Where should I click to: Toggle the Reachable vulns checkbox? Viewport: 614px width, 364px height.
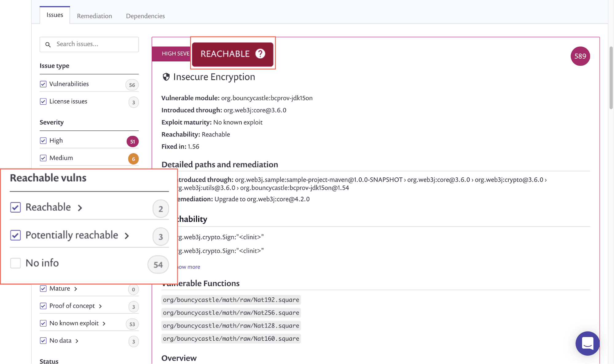16,207
